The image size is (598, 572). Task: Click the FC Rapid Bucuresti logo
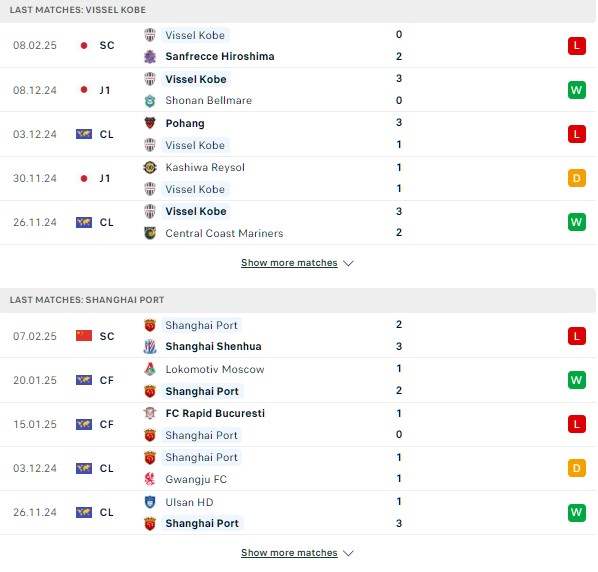[150, 413]
